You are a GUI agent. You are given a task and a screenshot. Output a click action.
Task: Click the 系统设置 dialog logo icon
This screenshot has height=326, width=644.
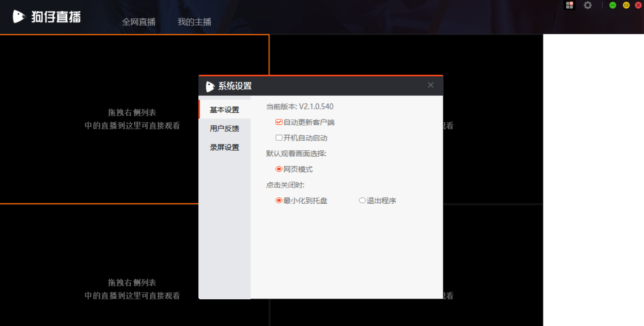(210, 86)
